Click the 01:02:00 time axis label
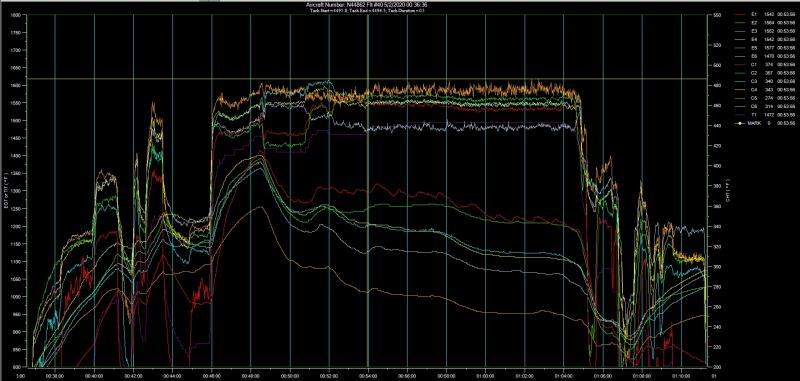The height and width of the screenshot is (381, 800). pos(524,375)
